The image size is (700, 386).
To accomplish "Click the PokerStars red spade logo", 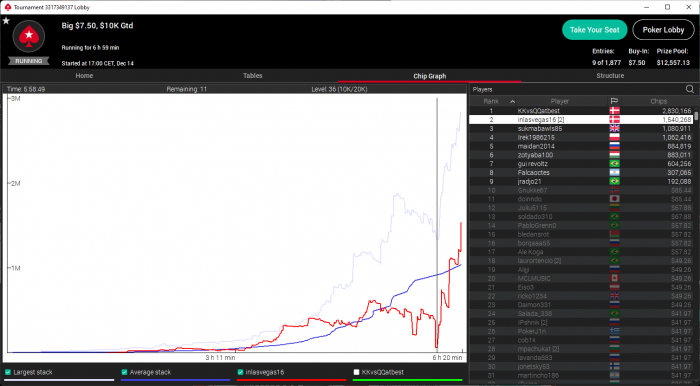I will [x=29, y=36].
